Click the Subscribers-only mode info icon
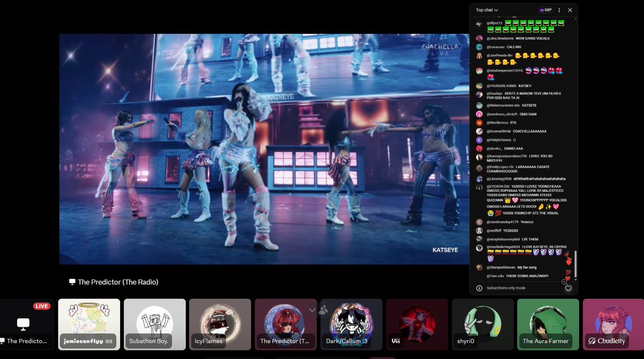 (479, 288)
